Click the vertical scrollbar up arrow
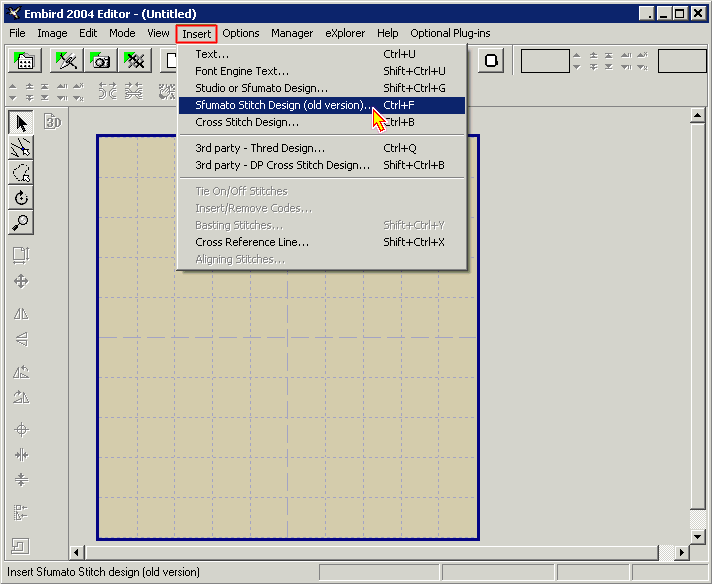Screen dimensions: 712x584 point(697,116)
